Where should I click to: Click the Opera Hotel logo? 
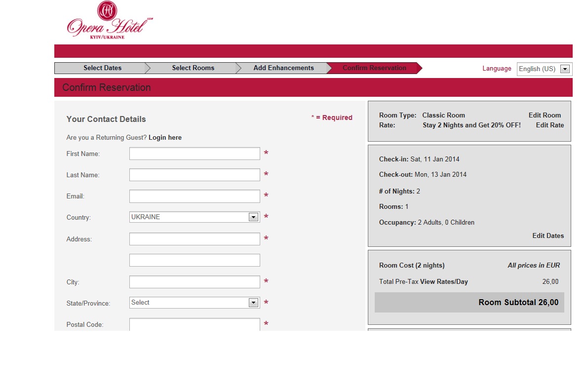pyautogui.click(x=110, y=20)
